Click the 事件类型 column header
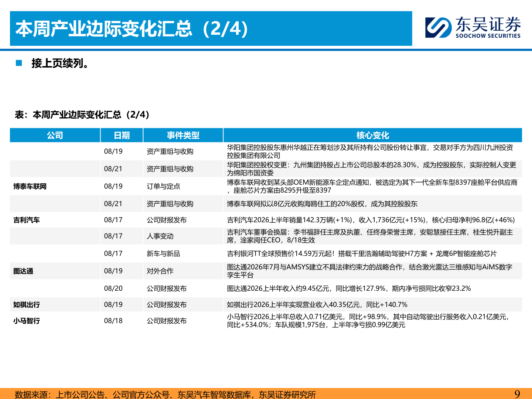Image resolution: width=532 pixels, height=399 pixels. point(183,135)
